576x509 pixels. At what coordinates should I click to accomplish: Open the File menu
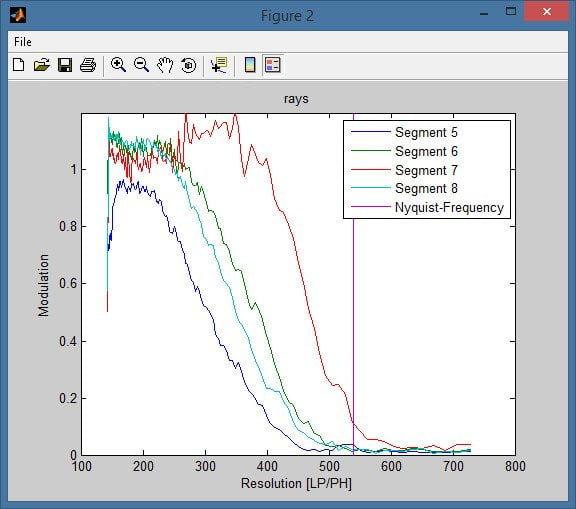[23, 42]
